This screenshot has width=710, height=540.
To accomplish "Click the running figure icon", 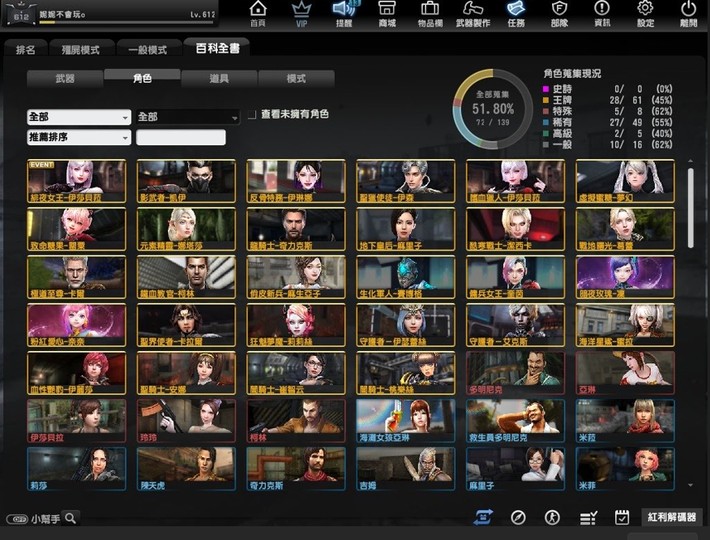I will (x=552, y=517).
